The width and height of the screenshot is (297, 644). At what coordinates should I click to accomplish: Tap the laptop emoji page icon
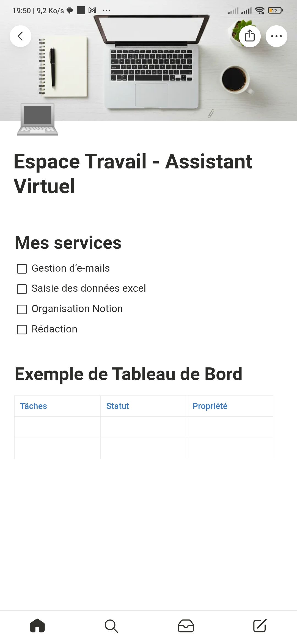[x=38, y=120]
